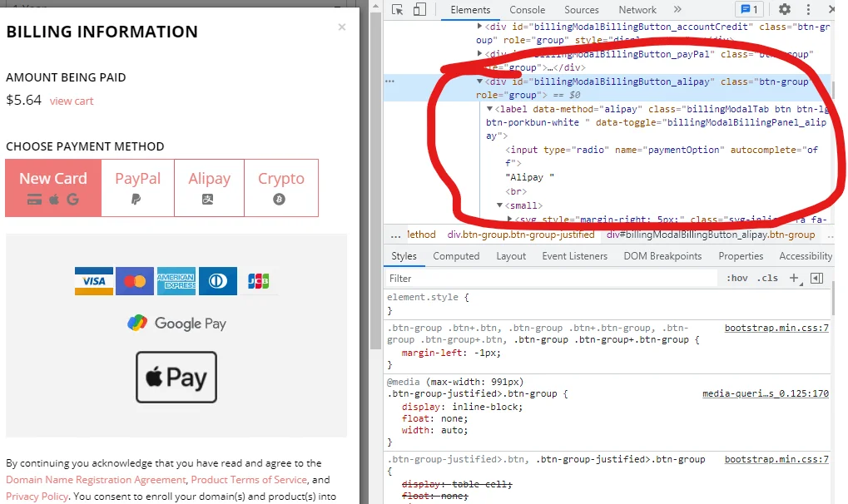
Task: Show more DevTools tabs chevron
Action: pos(677,9)
